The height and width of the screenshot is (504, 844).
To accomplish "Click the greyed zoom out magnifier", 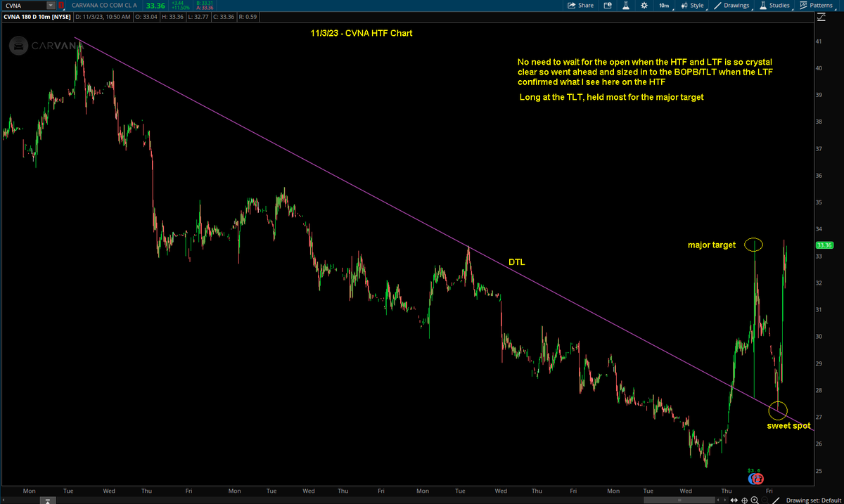I will tap(765, 500).
